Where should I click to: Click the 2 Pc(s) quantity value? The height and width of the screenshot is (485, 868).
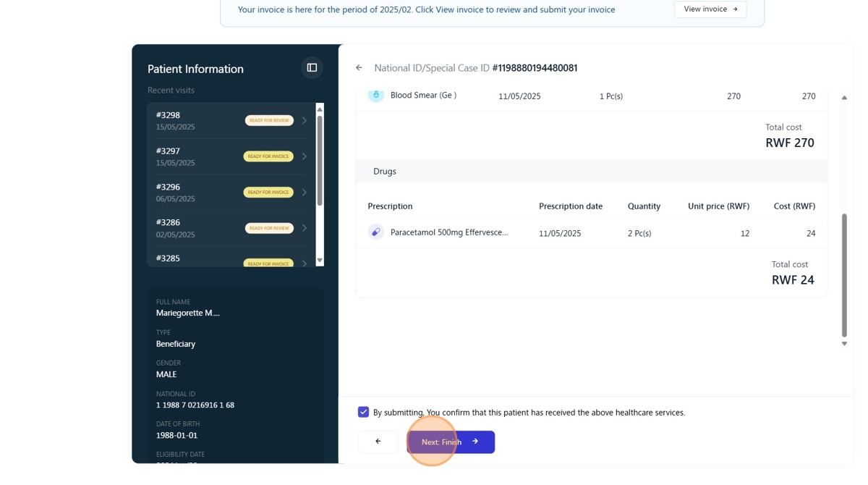pos(639,233)
